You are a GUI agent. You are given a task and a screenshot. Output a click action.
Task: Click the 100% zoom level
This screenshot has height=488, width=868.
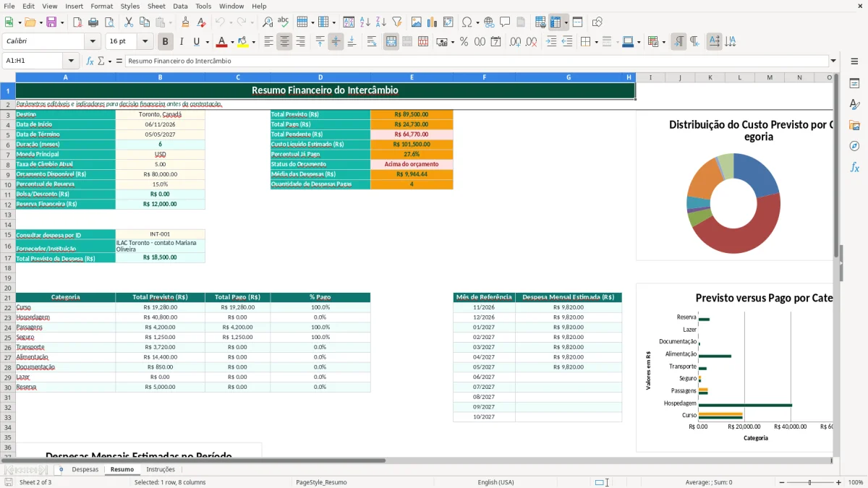(855, 482)
